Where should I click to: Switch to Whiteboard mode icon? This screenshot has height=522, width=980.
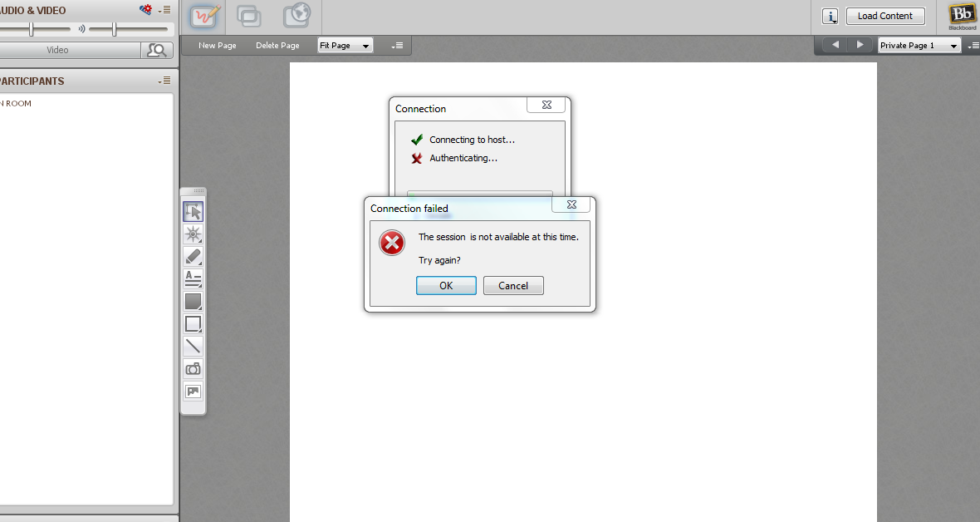click(206, 17)
